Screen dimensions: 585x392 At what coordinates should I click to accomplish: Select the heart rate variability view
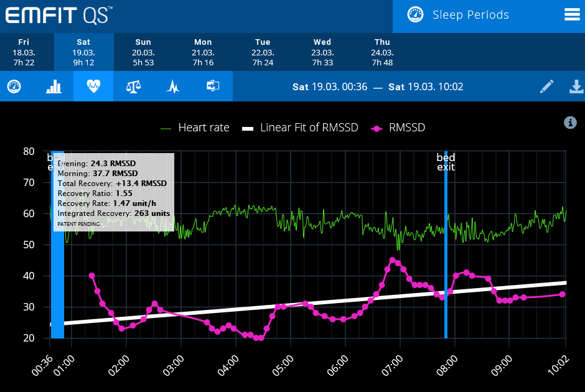(x=93, y=86)
